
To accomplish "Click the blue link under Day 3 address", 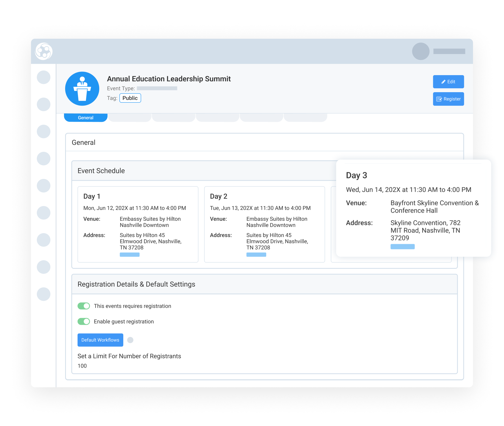I will (x=402, y=247).
